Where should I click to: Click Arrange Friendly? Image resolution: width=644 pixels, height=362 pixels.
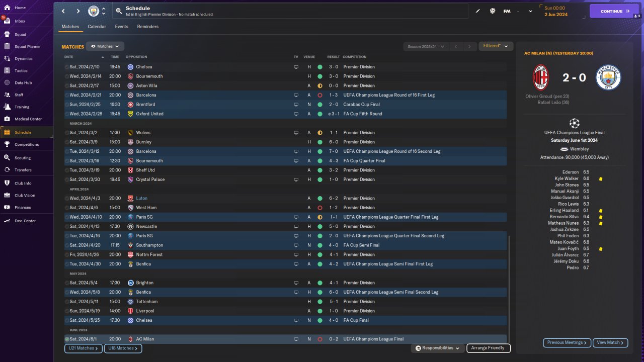pyautogui.click(x=489, y=348)
